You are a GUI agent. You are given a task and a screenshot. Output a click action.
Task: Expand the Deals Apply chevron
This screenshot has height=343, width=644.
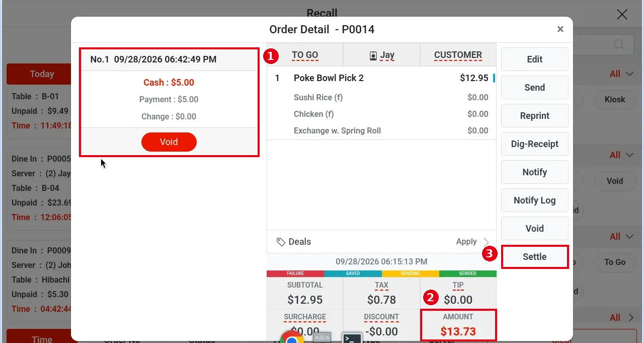click(x=486, y=242)
